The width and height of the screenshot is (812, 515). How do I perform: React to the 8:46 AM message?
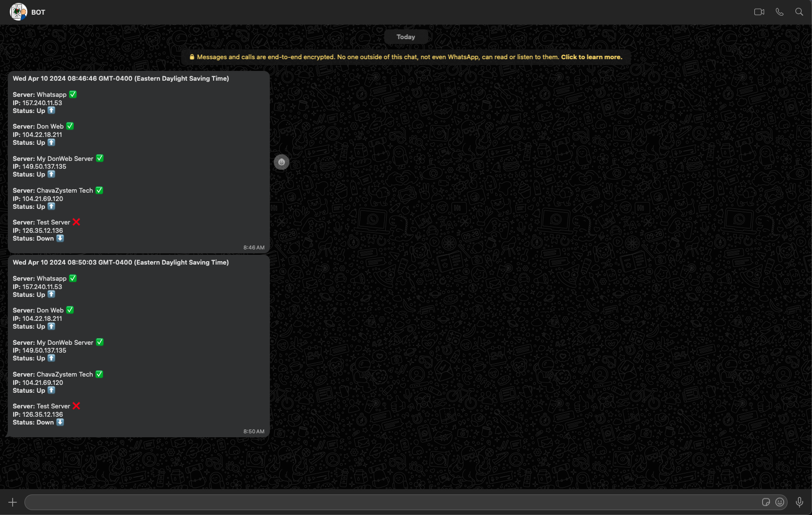tap(282, 162)
